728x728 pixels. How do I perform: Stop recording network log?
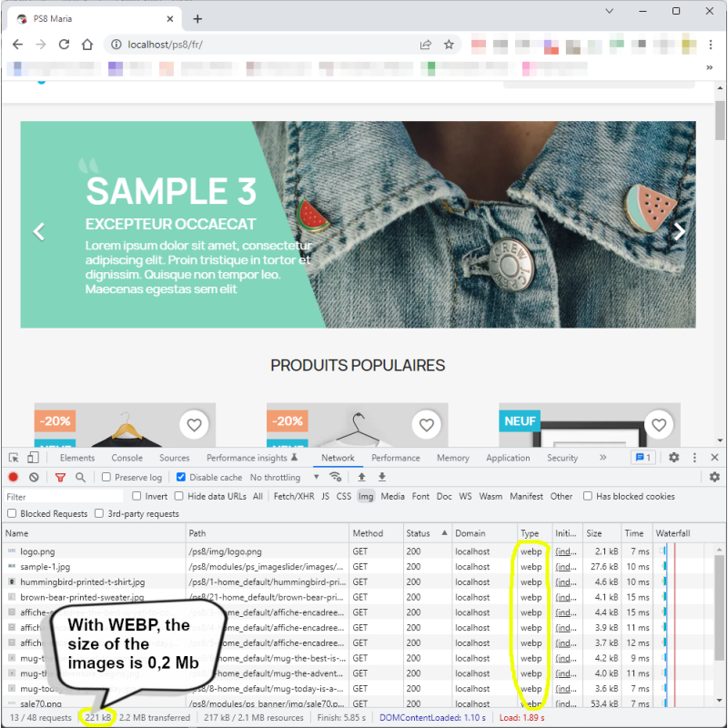pyautogui.click(x=13, y=477)
